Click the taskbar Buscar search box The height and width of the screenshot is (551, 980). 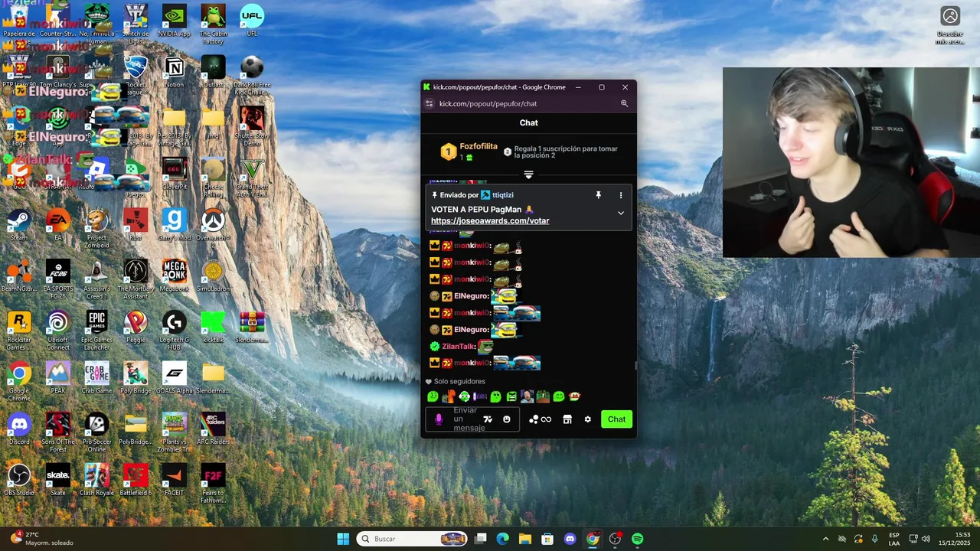pos(413,539)
